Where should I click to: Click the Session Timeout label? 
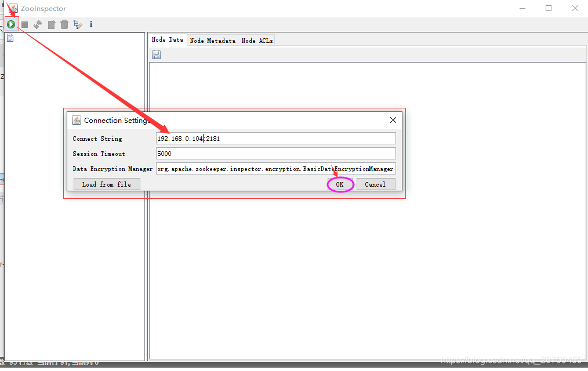point(99,154)
